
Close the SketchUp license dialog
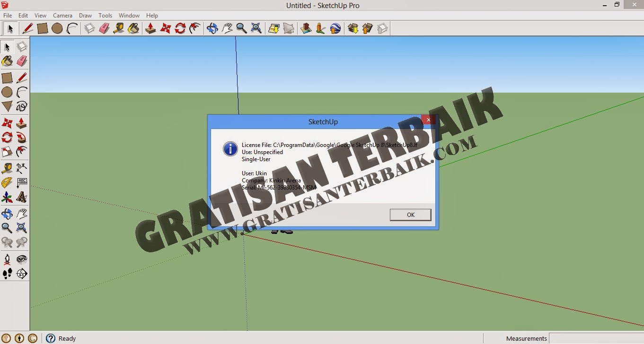(428, 120)
